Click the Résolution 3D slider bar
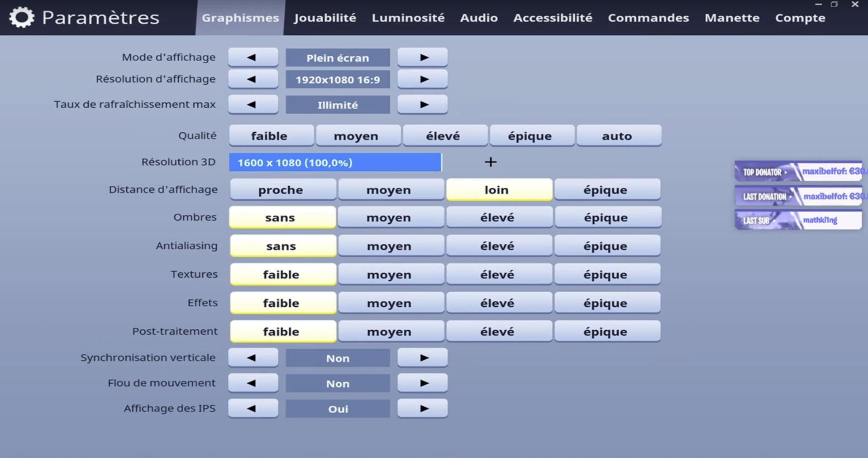868x458 pixels. [335, 163]
